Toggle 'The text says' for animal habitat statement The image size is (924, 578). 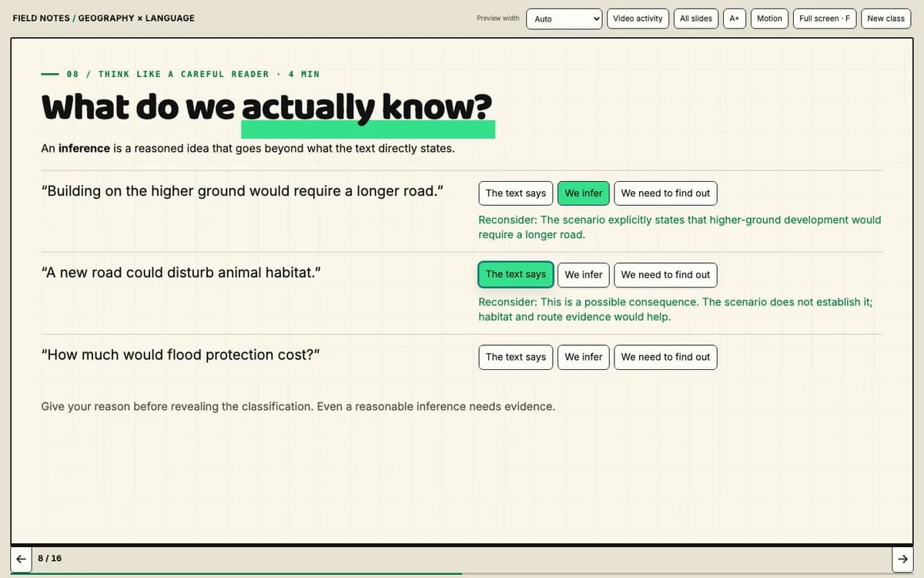[x=516, y=274]
